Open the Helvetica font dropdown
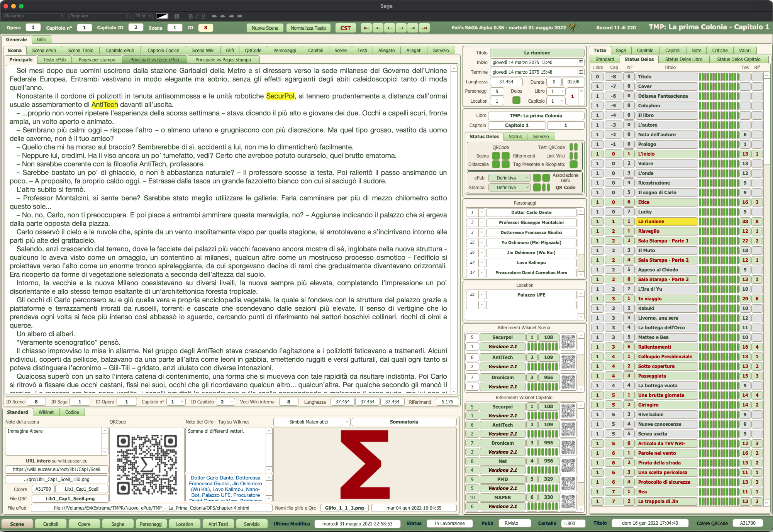Screen dimensions: 773x532 click(x=34, y=16)
